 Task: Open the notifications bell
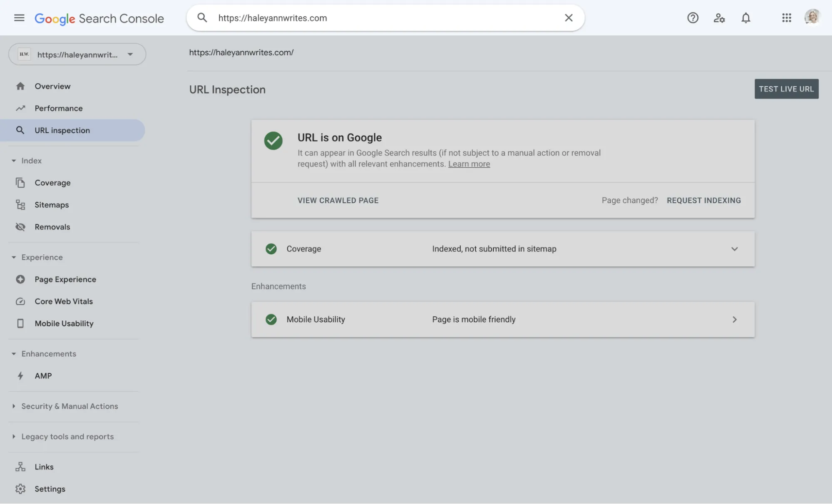745,18
